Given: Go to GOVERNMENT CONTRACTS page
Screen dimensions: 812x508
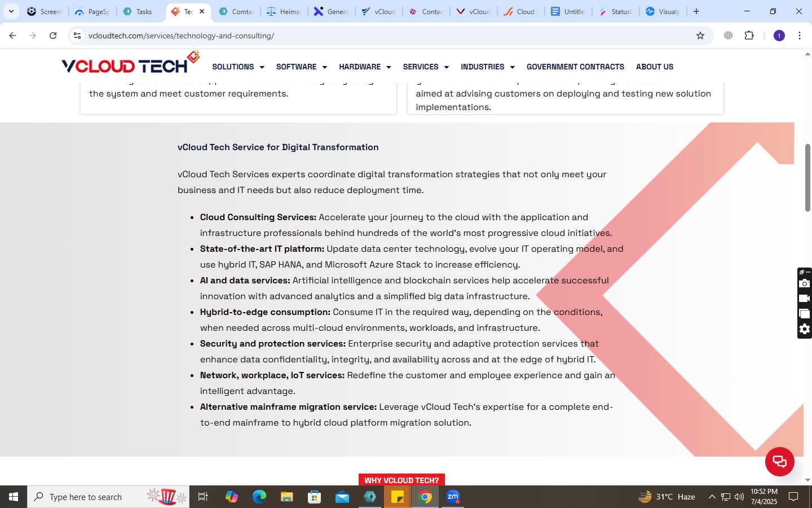Looking at the screenshot, I should point(575,67).
